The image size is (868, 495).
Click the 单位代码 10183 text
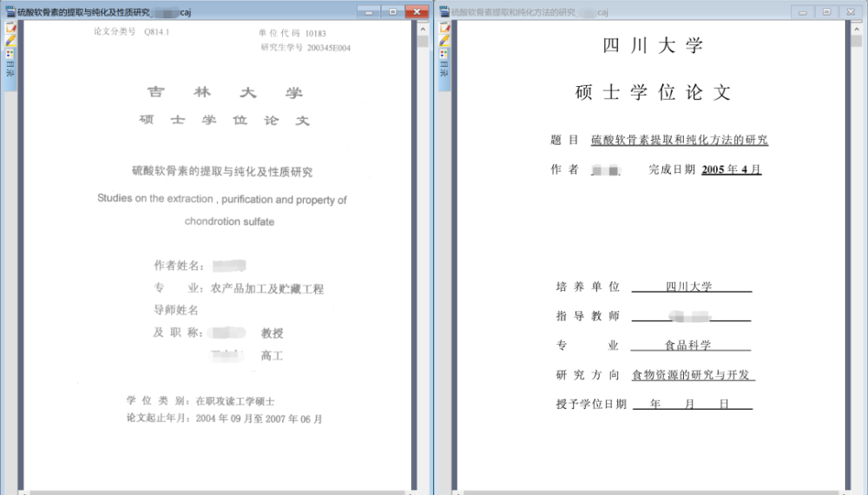293,33
